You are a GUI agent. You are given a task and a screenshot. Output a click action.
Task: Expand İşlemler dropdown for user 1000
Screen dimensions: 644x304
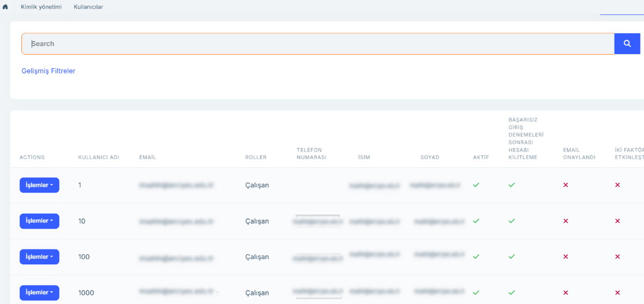click(39, 293)
